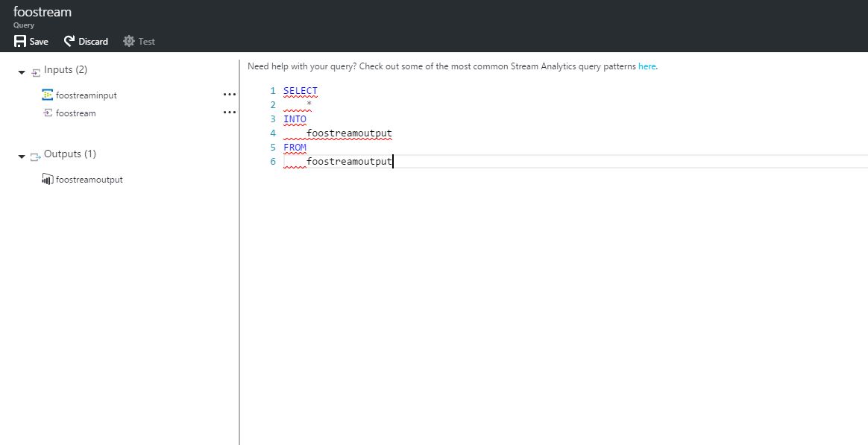
Task: Click the icon beside Outputs (1) header
Action: (x=36, y=156)
